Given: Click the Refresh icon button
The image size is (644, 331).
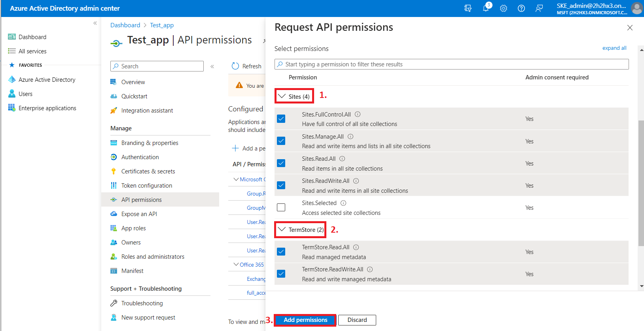Looking at the screenshot, I should point(235,66).
